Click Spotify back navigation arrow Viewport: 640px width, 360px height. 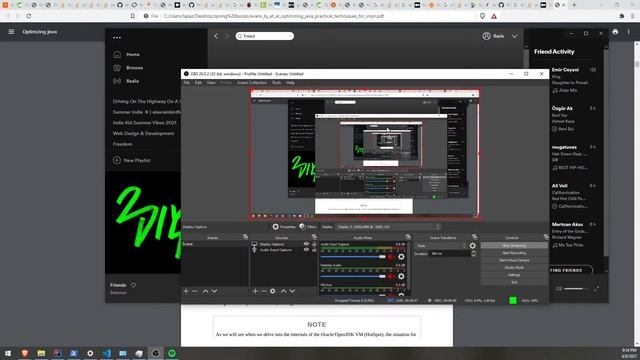(216, 36)
